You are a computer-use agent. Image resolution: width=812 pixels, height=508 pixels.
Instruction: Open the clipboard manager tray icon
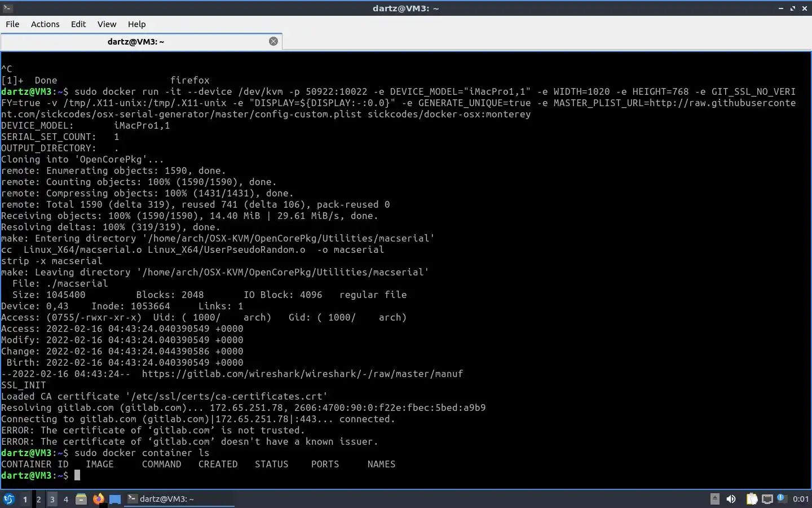click(752, 499)
